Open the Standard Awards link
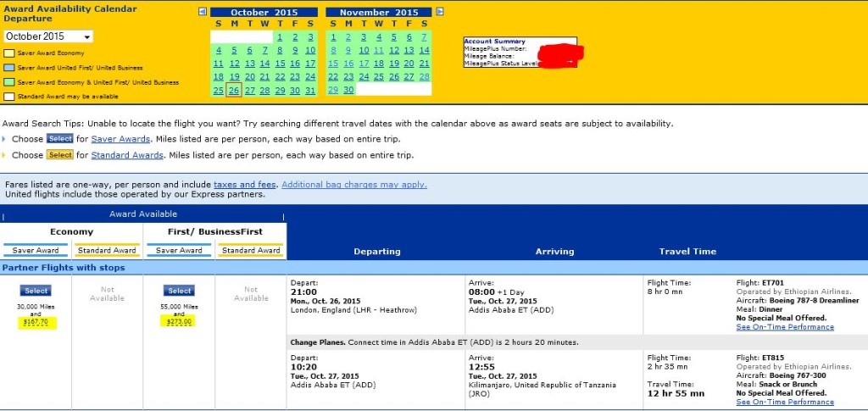Image resolution: width=868 pixels, height=411 pixels. tap(127, 155)
